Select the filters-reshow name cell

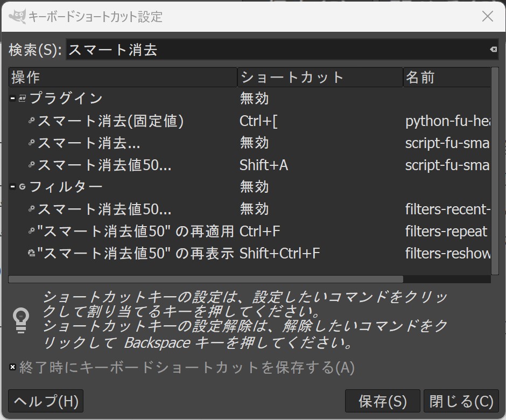[x=448, y=253]
